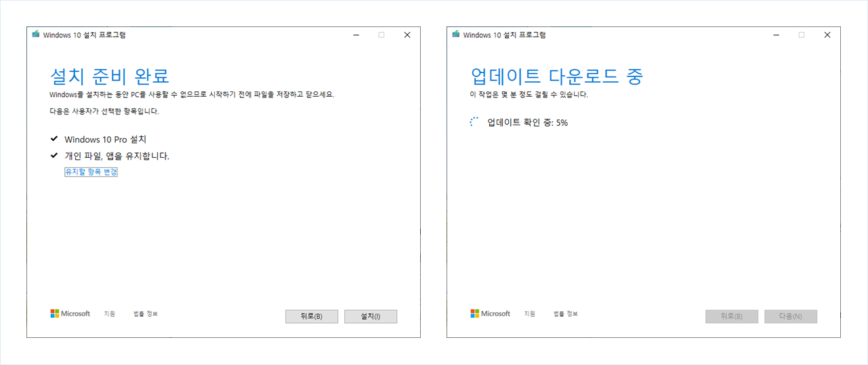Click the disabled 다음(N) button in right window
The width and height of the screenshot is (868, 365).
coord(791,316)
